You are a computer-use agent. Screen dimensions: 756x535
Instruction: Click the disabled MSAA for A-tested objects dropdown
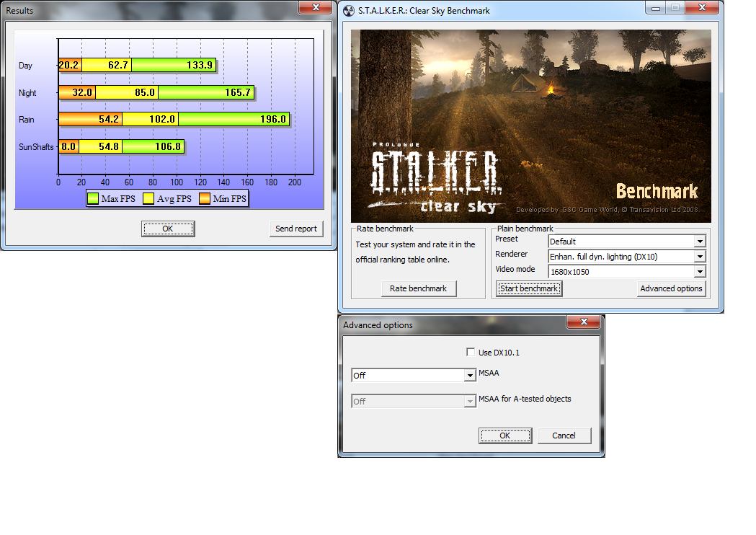[x=414, y=402]
